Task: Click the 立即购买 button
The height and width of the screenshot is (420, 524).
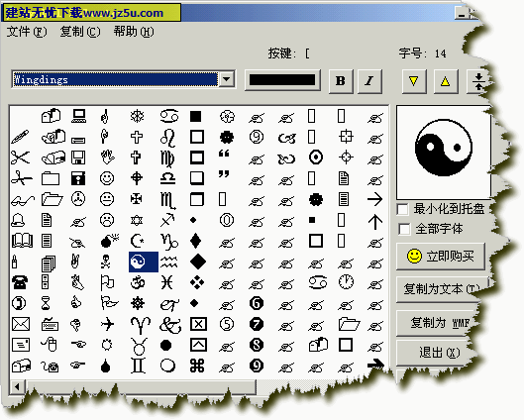Action: point(441,257)
